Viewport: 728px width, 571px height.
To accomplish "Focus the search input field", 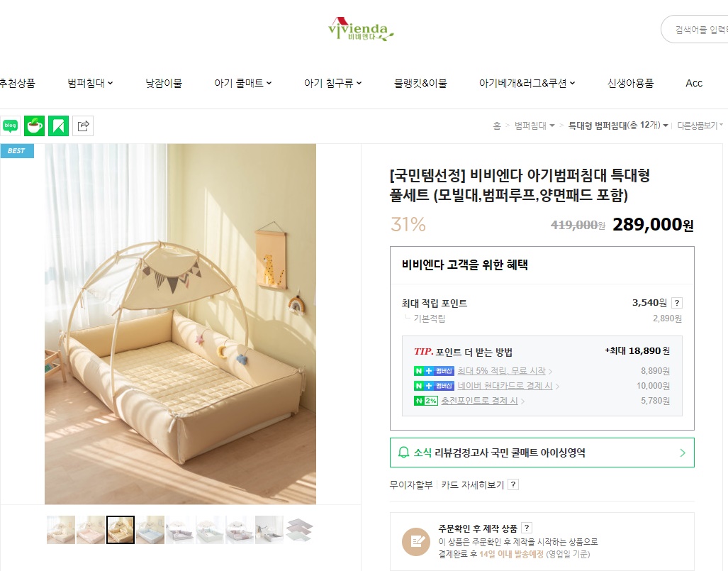I will pyautogui.click(x=695, y=29).
